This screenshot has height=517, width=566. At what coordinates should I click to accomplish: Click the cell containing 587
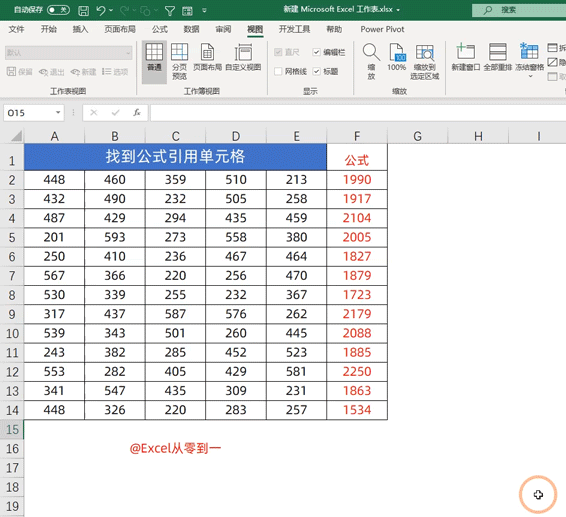[x=175, y=314]
